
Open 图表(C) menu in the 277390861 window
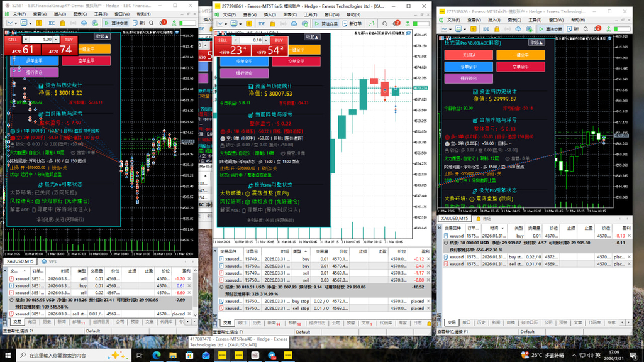tap(290, 15)
